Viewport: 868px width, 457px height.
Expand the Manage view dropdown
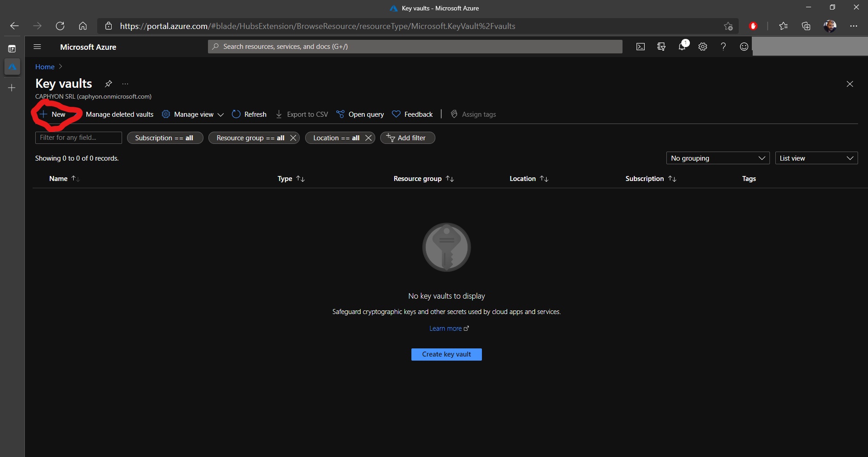193,114
